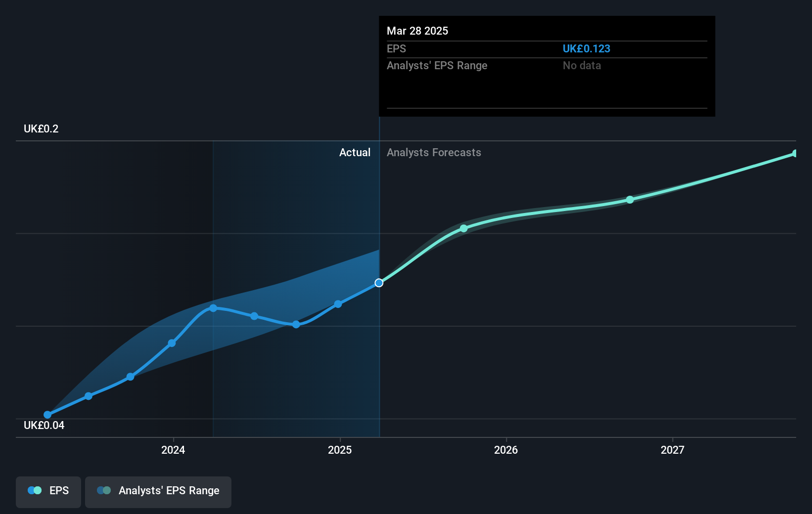Click the forecast data point before 2026
This screenshot has height=514, width=812.
(464, 228)
